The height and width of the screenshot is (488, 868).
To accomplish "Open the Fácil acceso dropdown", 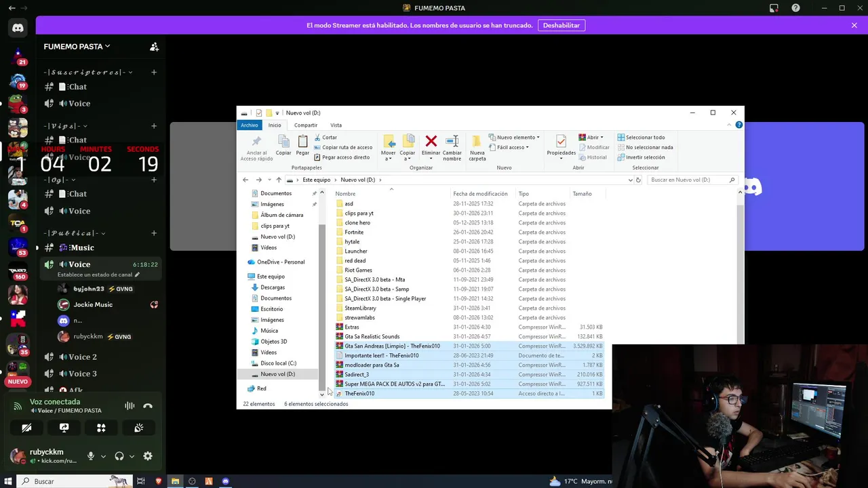I will pyautogui.click(x=508, y=147).
